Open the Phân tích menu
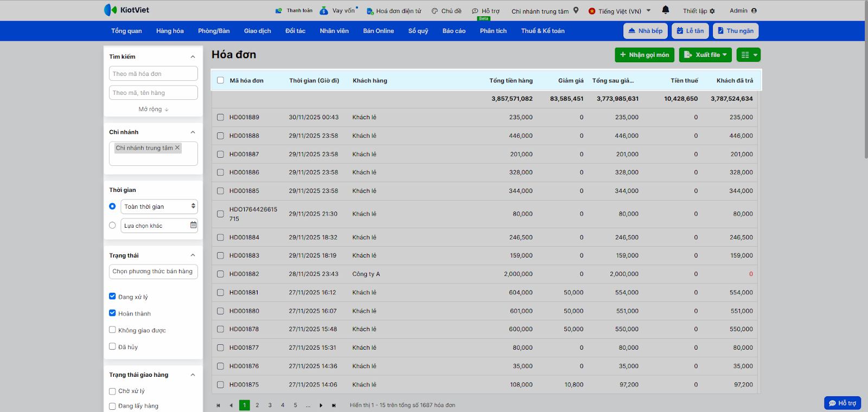868x412 pixels. coord(493,31)
